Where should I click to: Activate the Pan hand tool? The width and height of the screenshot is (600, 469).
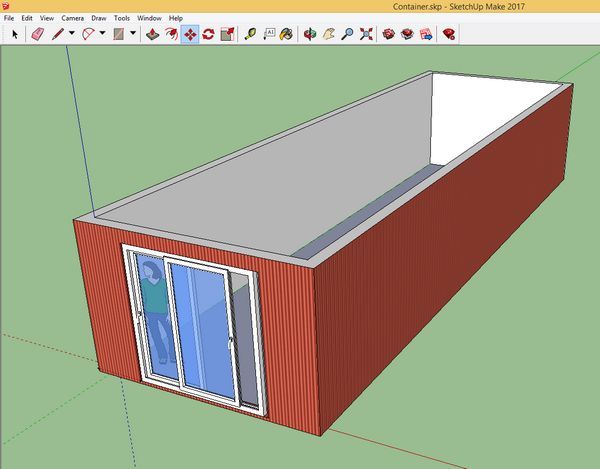[328, 34]
